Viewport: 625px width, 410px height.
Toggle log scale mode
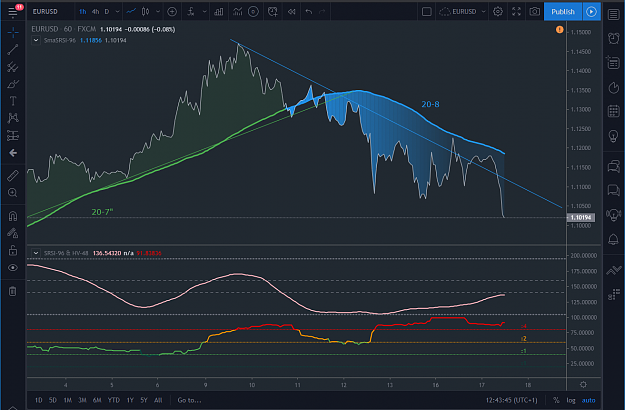click(x=571, y=400)
